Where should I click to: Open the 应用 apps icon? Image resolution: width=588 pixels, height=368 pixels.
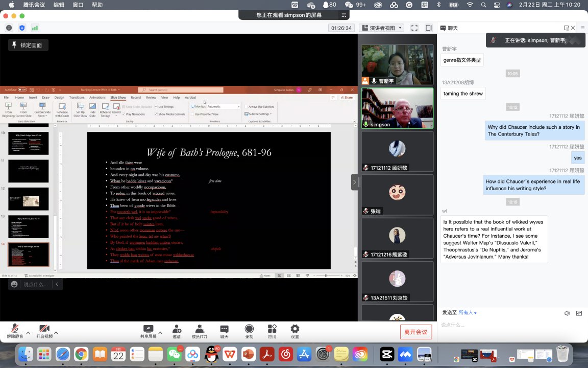(x=272, y=331)
